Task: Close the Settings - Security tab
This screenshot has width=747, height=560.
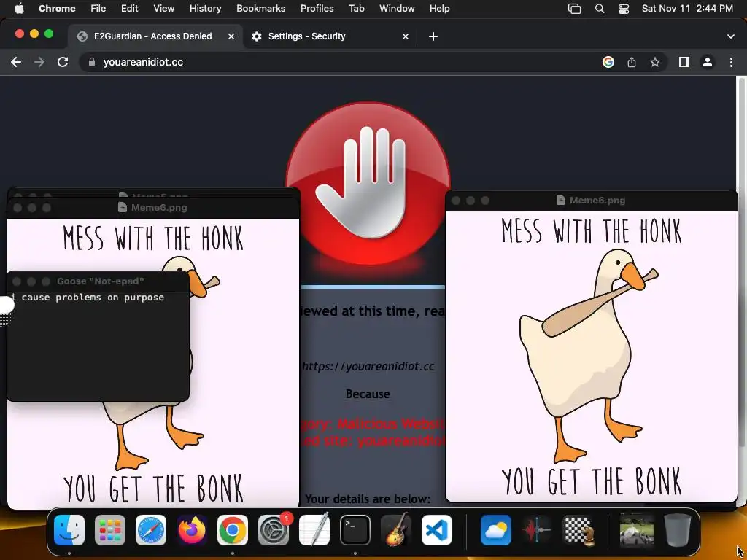Action: (406, 36)
